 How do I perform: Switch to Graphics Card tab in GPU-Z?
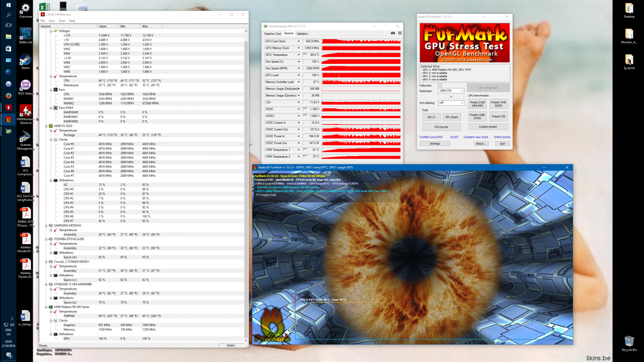pyautogui.click(x=273, y=33)
